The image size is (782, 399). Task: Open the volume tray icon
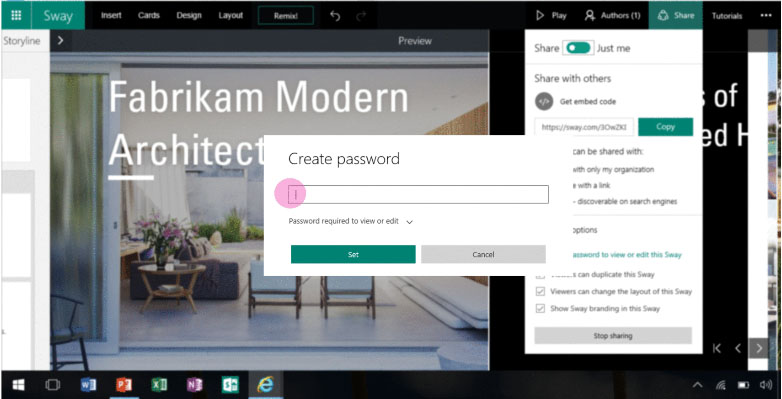[x=766, y=385]
